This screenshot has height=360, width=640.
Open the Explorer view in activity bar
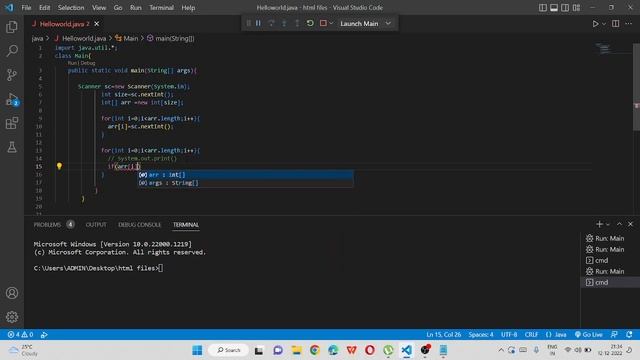tap(12, 27)
